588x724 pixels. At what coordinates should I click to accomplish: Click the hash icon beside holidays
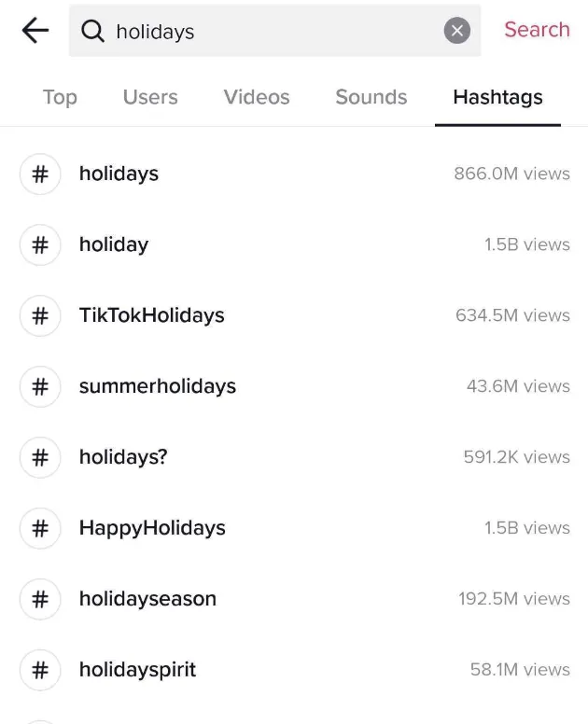(x=40, y=174)
